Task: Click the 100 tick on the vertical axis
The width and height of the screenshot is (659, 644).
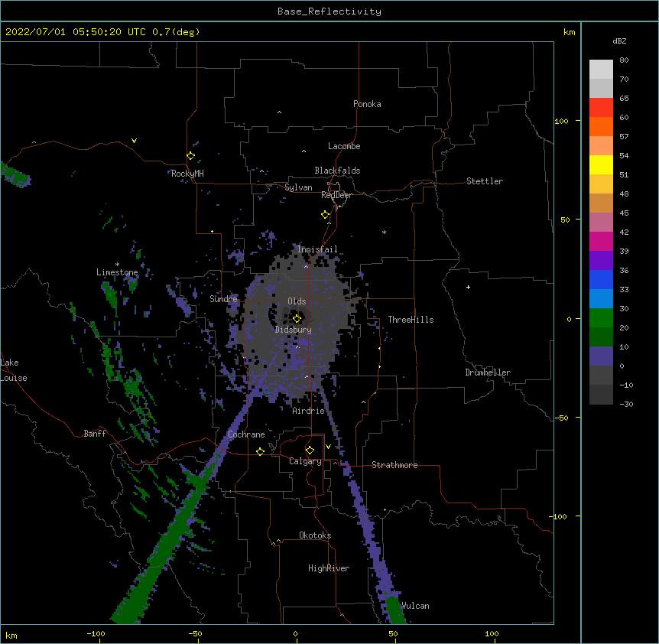Action: pos(561,121)
